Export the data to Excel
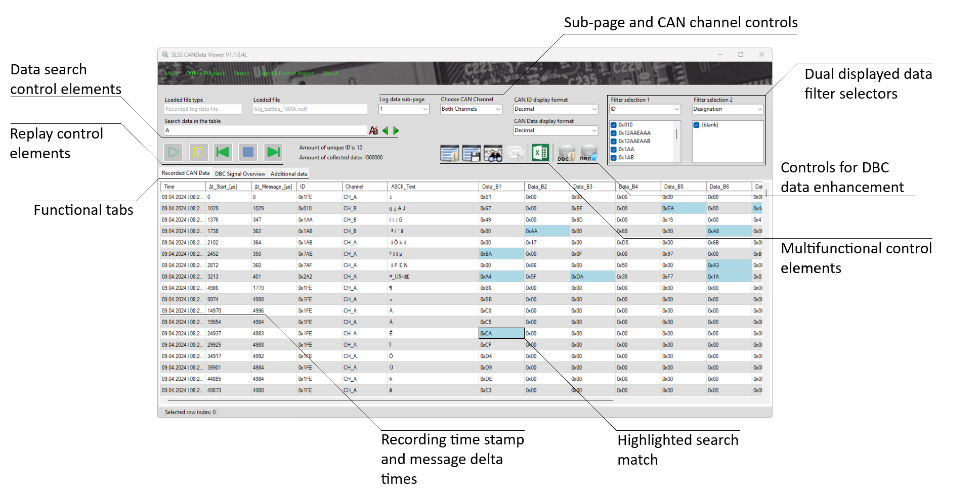Image resolution: width=980 pixels, height=496 pixels. click(x=540, y=153)
